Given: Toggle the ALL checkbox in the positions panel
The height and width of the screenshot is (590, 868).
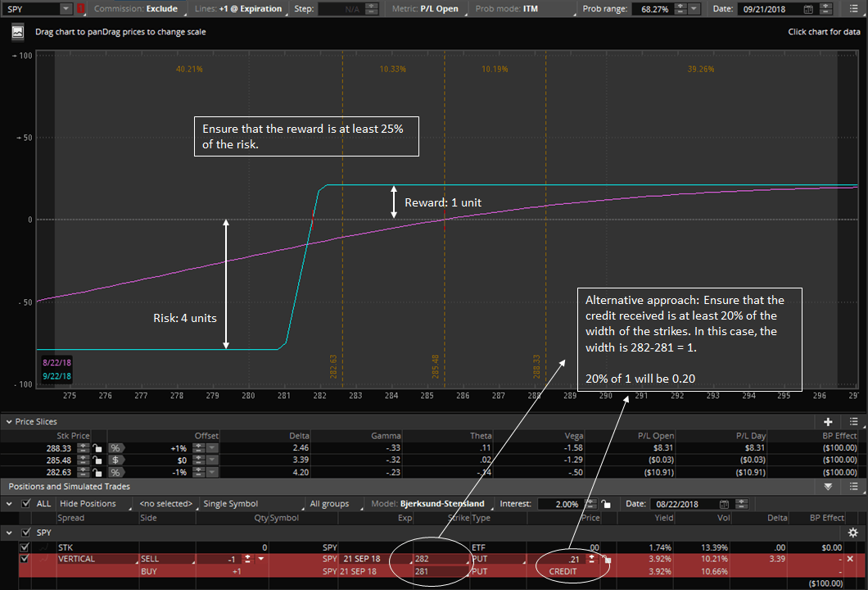Looking at the screenshot, I should coord(26,503).
